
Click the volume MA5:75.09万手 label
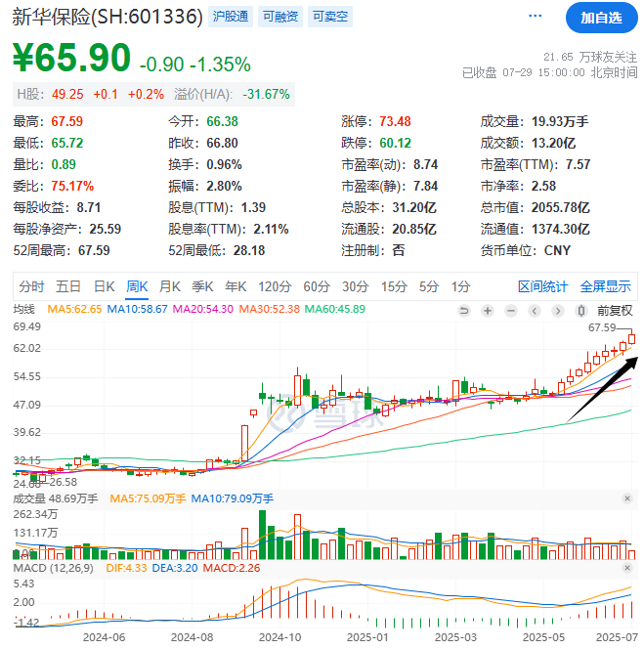(x=148, y=498)
